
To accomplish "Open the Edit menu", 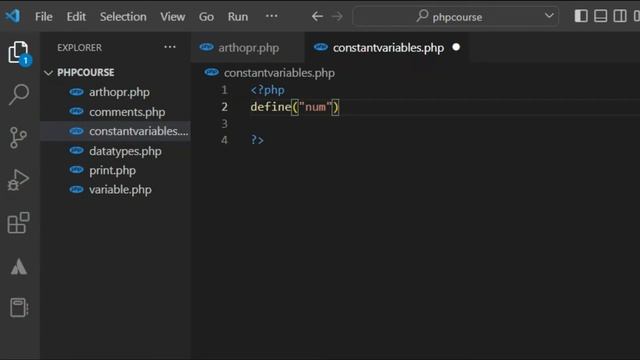I will [x=76, y=17].
